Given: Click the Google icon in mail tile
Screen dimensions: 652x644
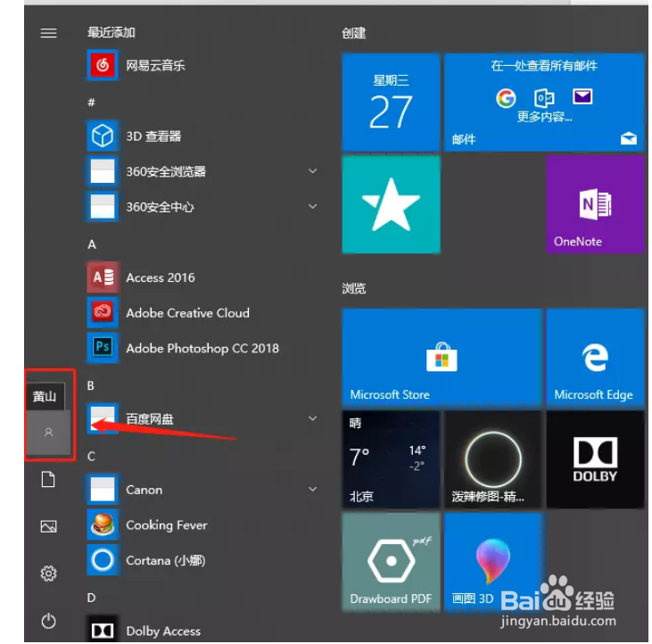Looking at the screenshot, I should pos(506,98).
